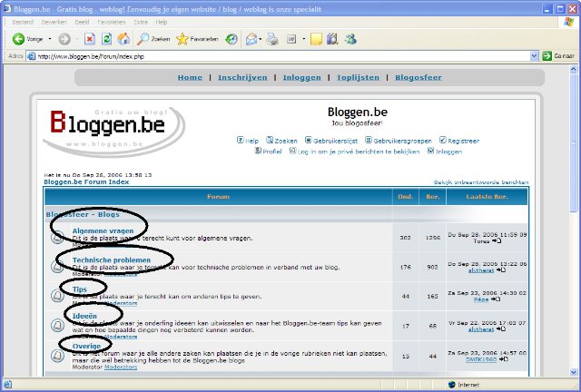Click into the address bar URL field

(272, 56)
